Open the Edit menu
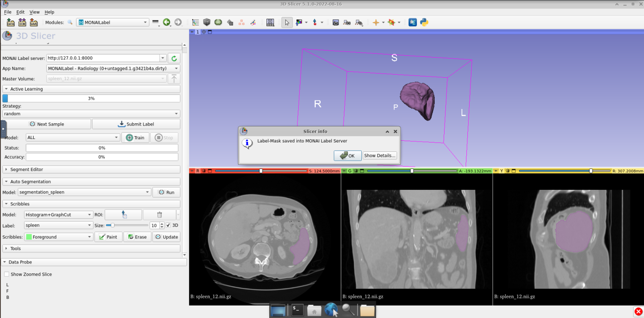The width and height of the screenshot is (644, 318). (21, 12)
